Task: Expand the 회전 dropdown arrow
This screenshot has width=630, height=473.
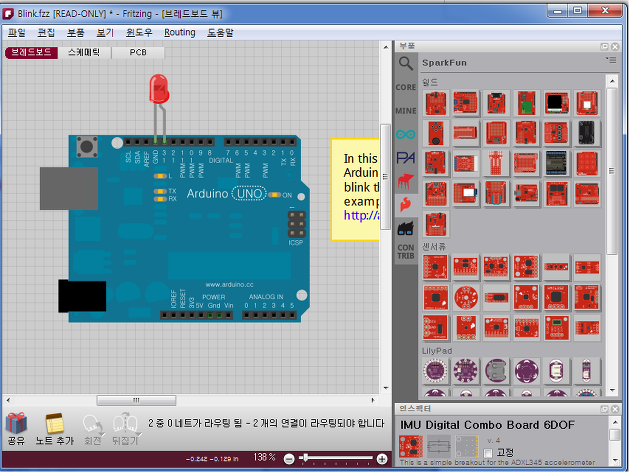Action: (103, 434)
